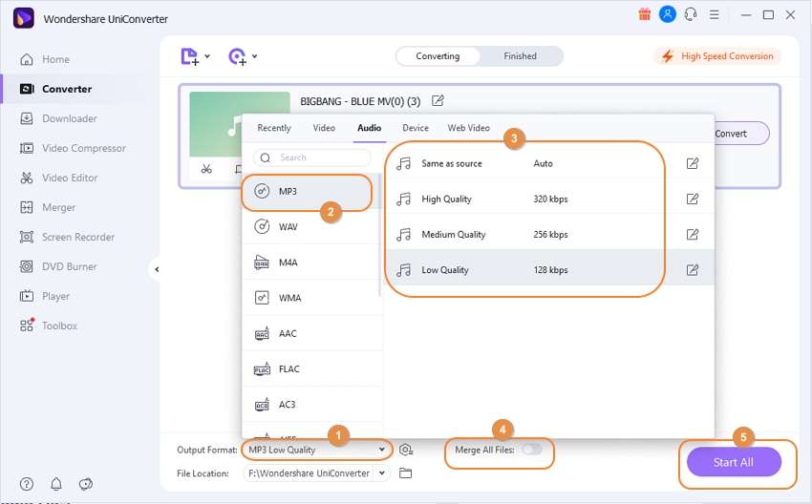The width and height of the screenshot is (812, 504).
Task: Switch to the Converting tab
Action: coord(438,56)
